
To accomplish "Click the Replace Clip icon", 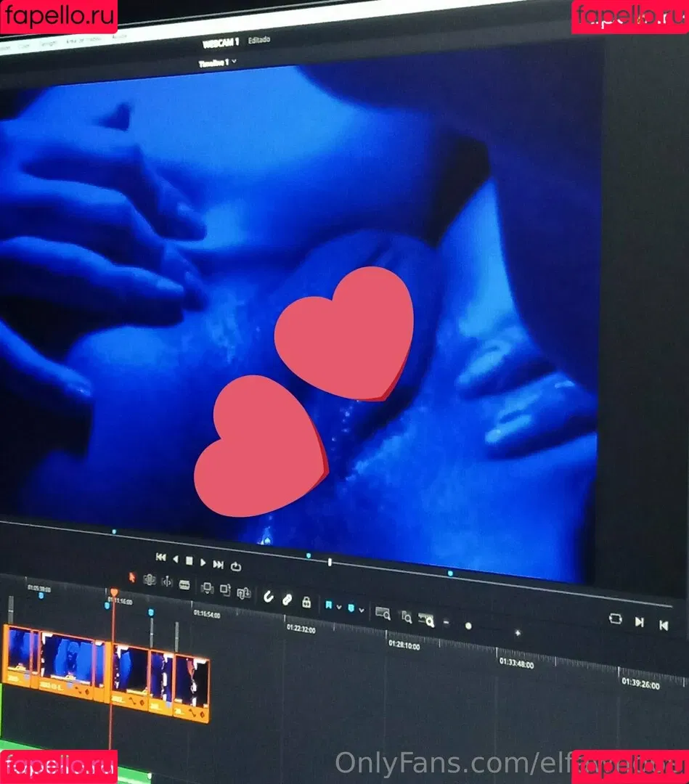I will (243, 592).
